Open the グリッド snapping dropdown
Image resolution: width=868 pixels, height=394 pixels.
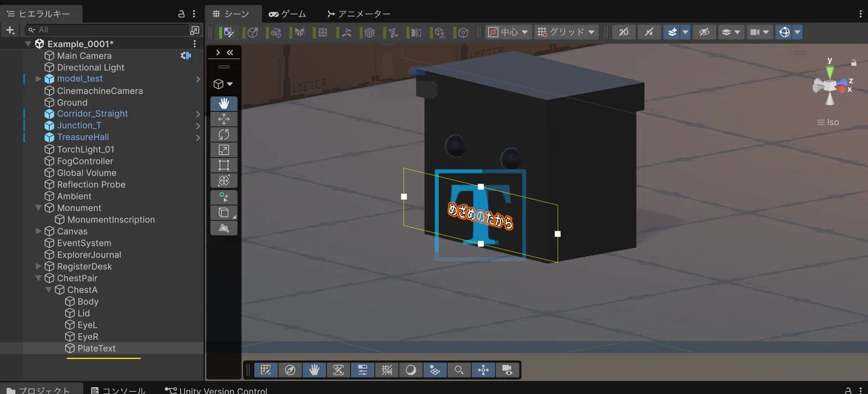coord(566,33)
